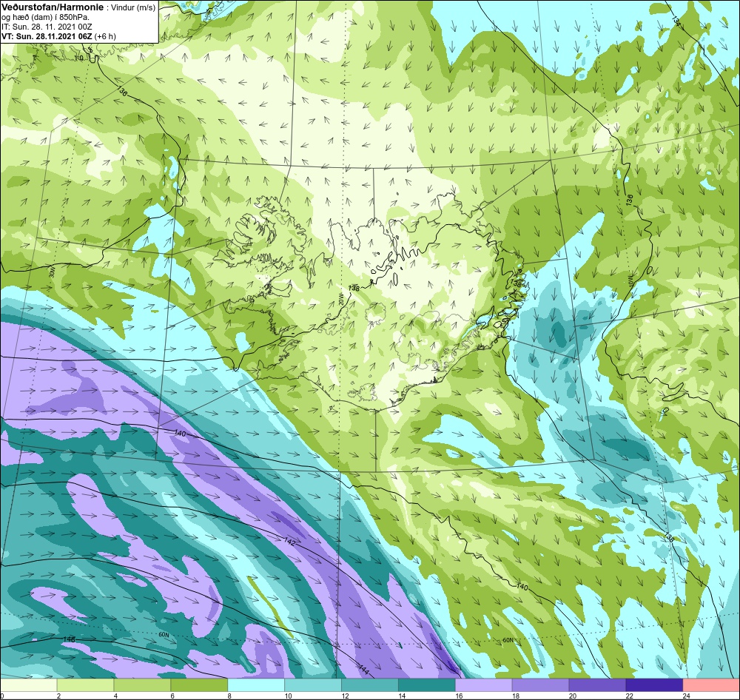The image size is (740, 700).
Task: Click the 'VT: Sun. 28.11.2021 06Z' valid time
Action: pos(47,36)
